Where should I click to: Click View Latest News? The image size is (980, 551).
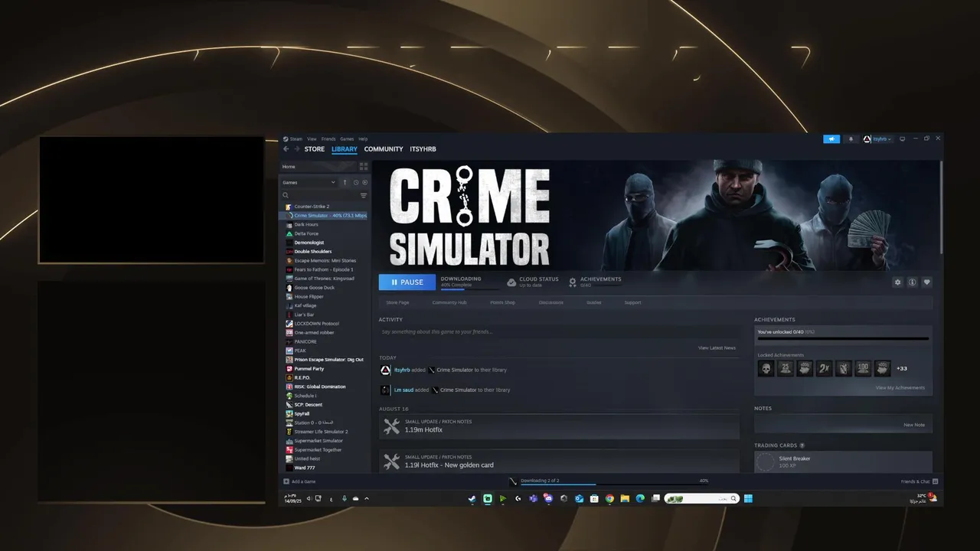[x=717, y=348]
